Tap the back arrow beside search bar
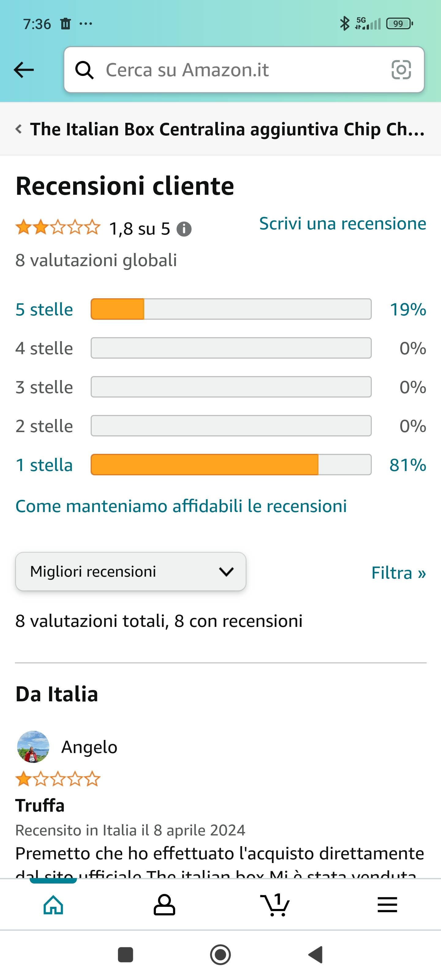 pyautogui.click(x=24, y=70)
